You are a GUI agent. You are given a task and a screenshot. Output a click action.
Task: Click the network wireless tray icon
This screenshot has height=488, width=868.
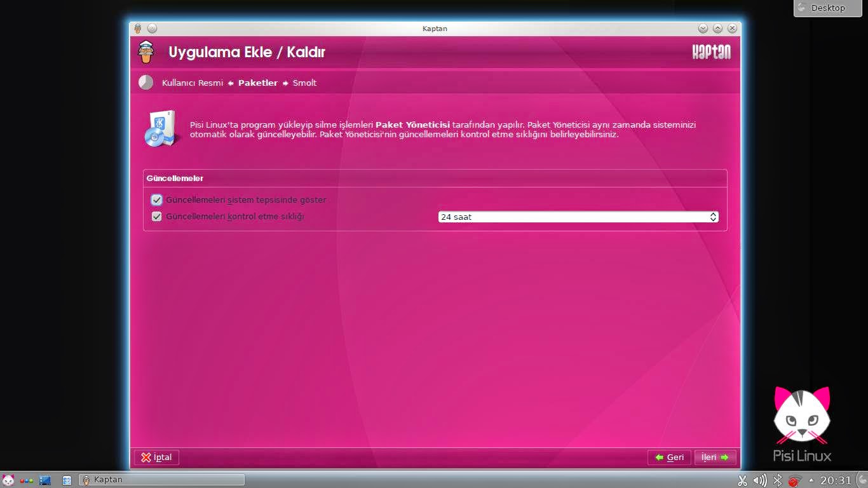795,480
